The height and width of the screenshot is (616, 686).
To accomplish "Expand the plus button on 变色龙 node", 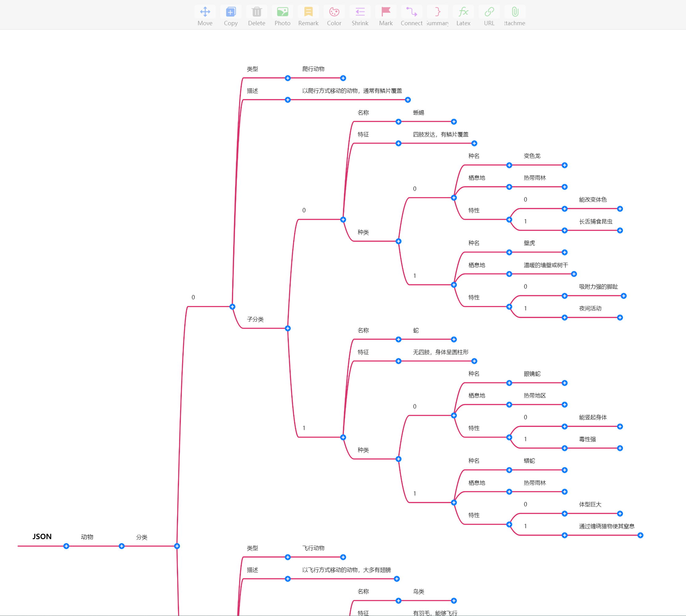I will 564,165.
